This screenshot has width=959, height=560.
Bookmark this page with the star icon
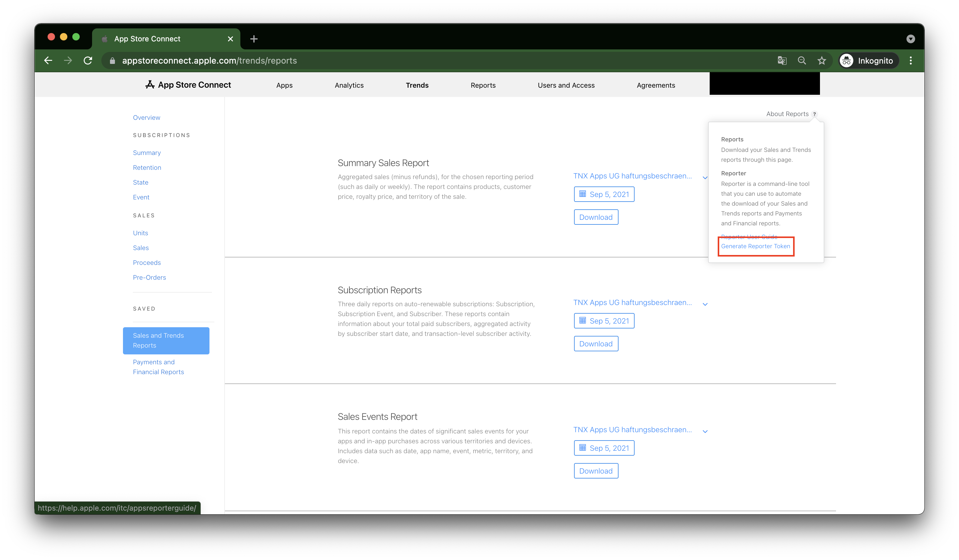click(822, 61)
